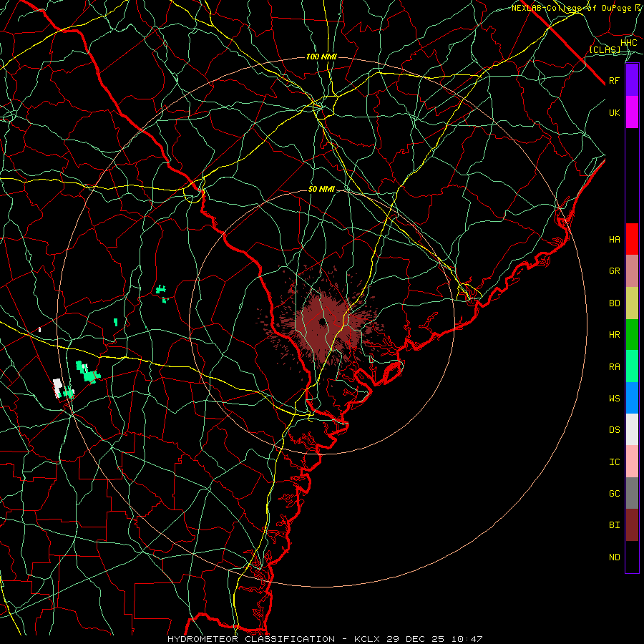Click the BI legend label
Viewport: 644px width, 644px height.
coord(615,525)
